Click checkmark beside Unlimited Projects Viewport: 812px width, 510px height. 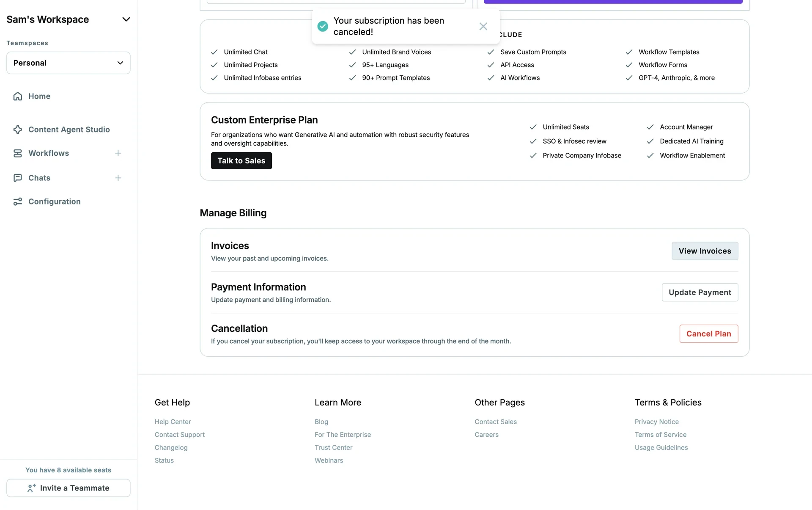(214, 65)
